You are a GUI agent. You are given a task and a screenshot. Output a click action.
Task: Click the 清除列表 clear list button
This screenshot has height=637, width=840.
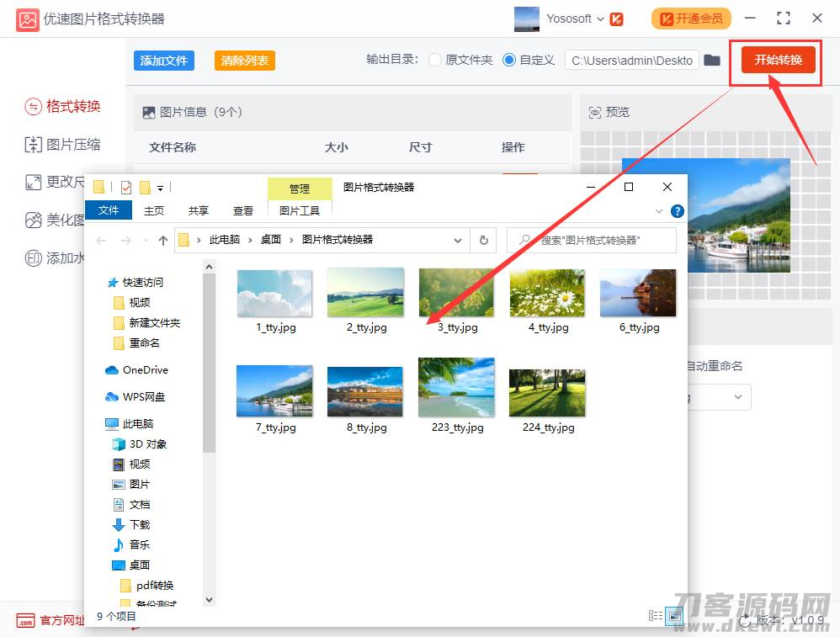pos(245,61)
